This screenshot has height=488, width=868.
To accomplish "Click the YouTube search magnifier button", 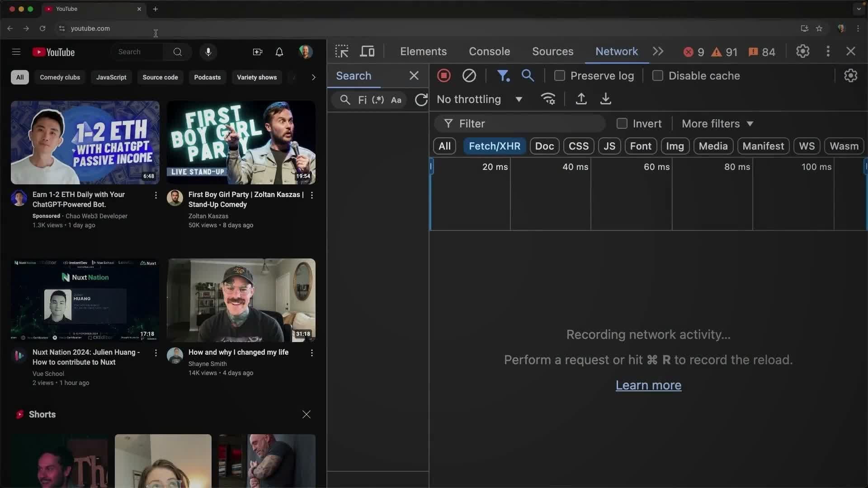I will click(178, 52).
